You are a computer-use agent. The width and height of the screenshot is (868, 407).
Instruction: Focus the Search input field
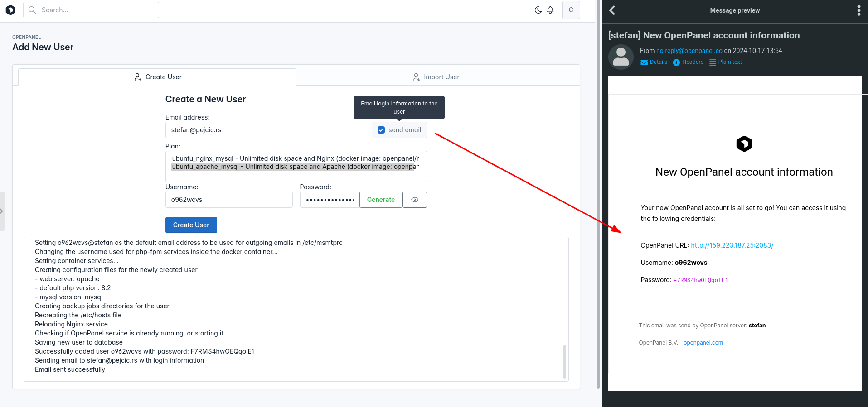click(91, 10)
